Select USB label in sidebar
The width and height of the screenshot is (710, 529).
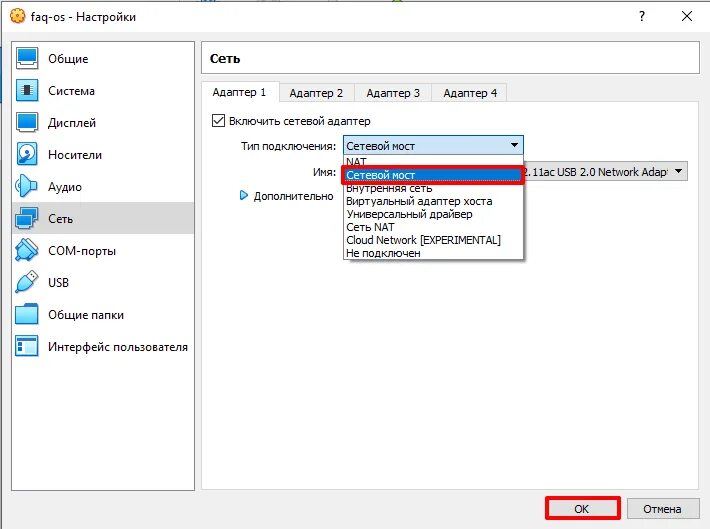pos(58,283)
